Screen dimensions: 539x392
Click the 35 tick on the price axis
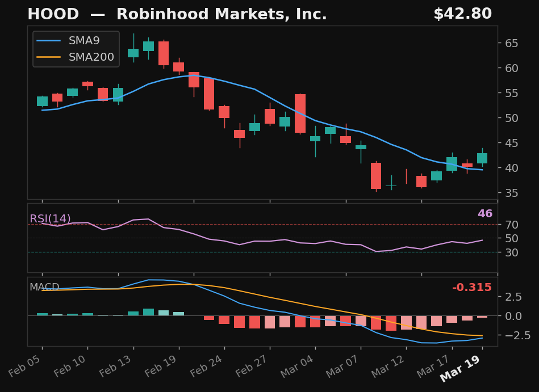tap(512, 193)
